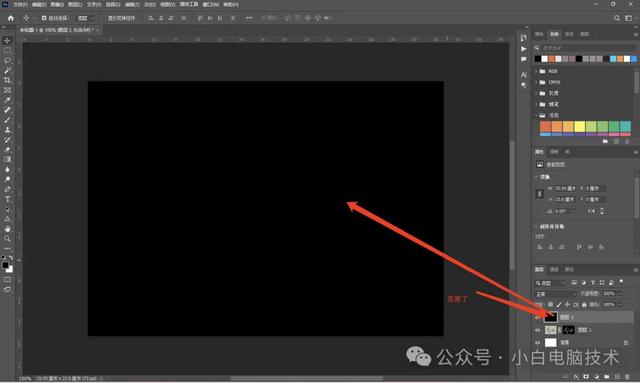This screenshot has width=640, height=383.
Task: Toggle background layer visibility eye
Action: pyautogui.click(x=538, y=343)
